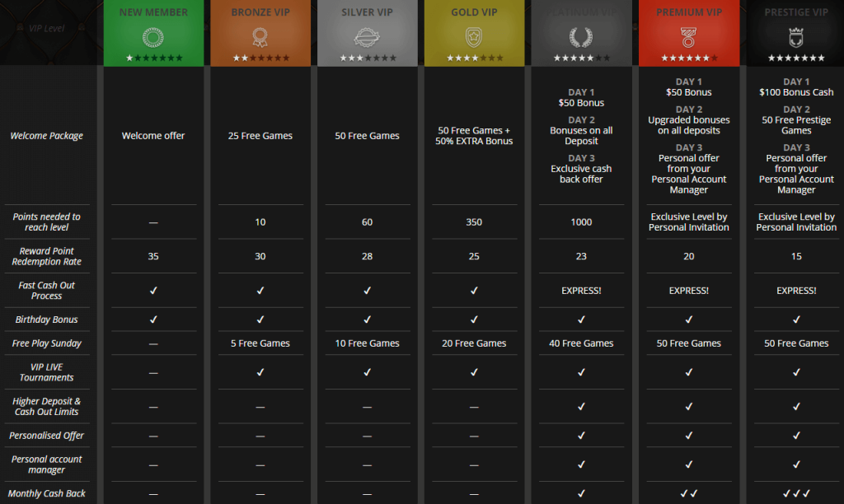Click Platinum VIP Higher Deposit Limits checkmark
Screen dimensions: 844x504
click(581, 407)
